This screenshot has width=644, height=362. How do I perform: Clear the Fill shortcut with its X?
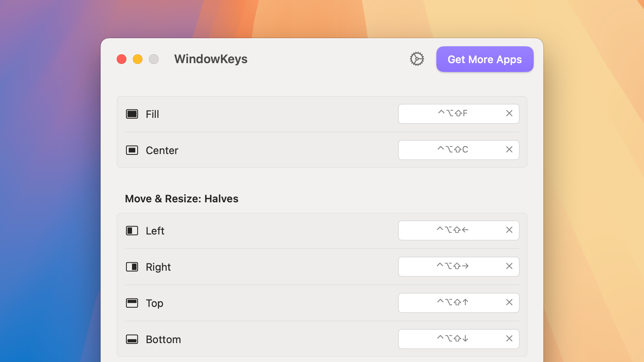coord(509,113)
